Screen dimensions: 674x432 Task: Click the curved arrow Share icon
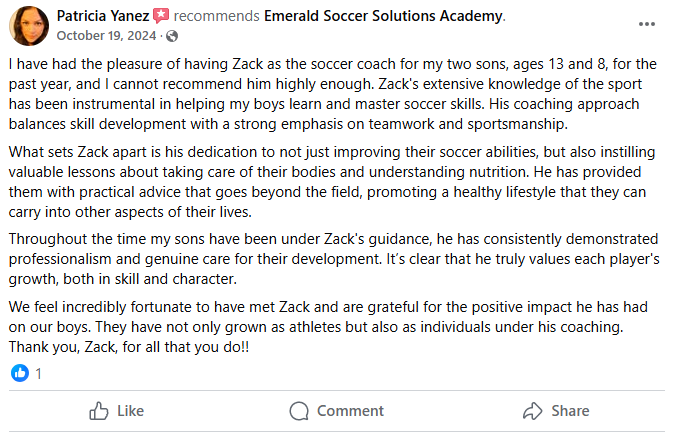[x=533, y=411]
